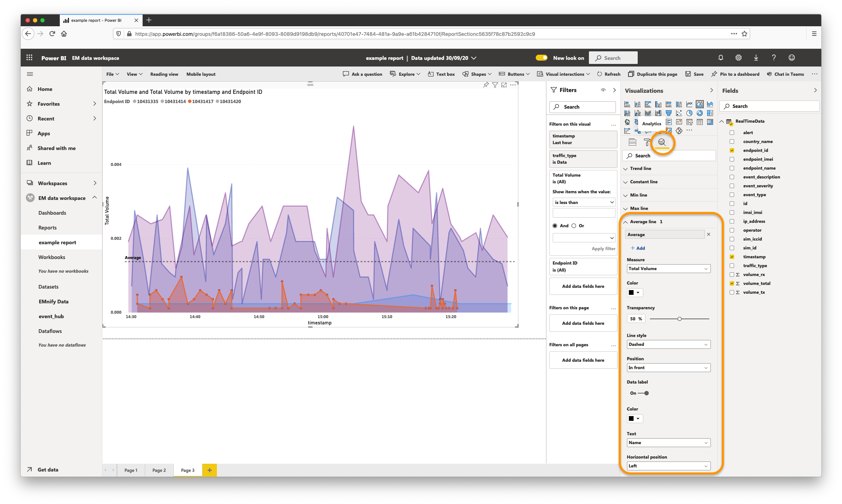Select the funnel chart visualization

coord(669,113)
